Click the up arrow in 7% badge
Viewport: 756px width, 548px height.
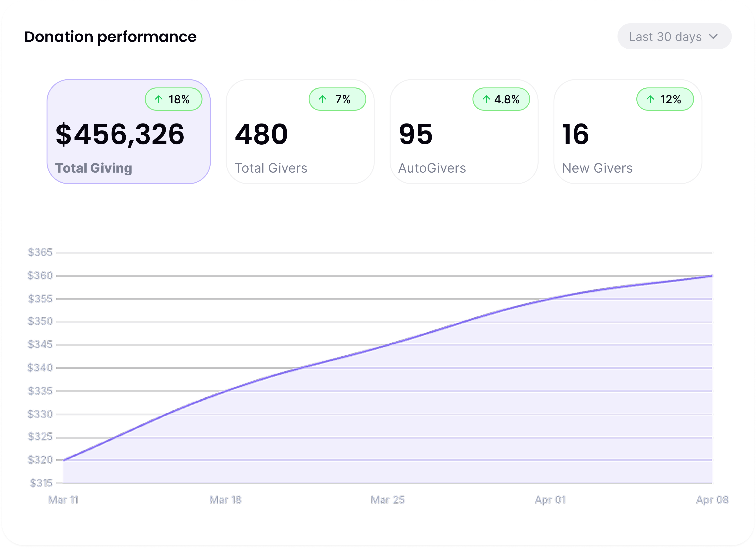click(322, 99)
